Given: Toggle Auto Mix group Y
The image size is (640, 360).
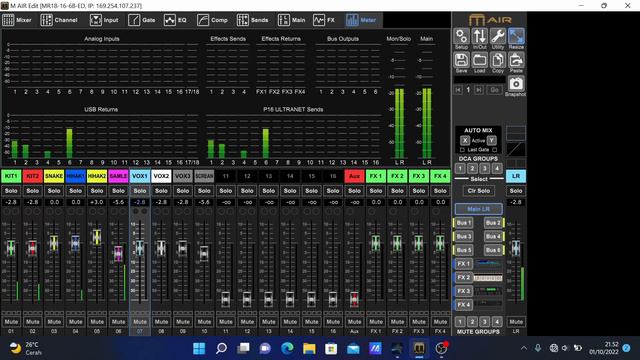Looking at the screenshot, I should pyautogui.click(x=491, y=140).
